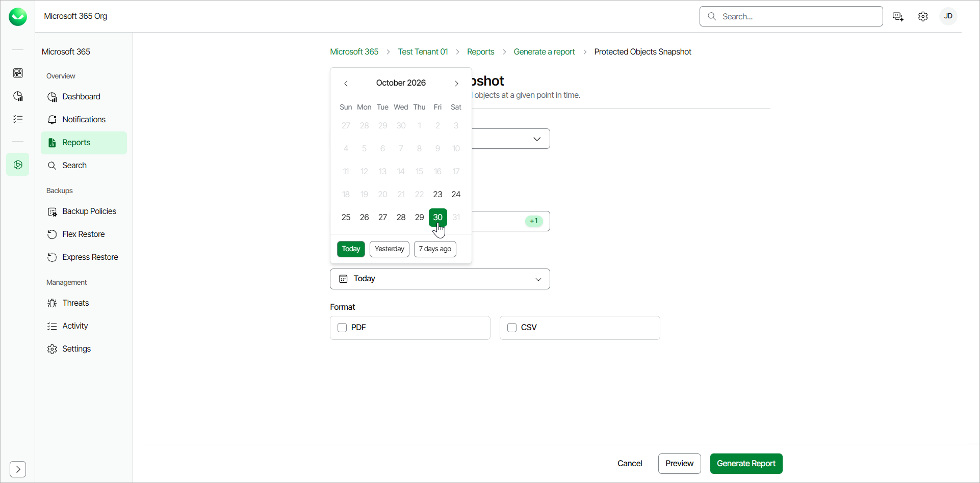Open Threats management page
Viewport: 980px width, 483px height.
pyautogui.click(x=84, y=303)
